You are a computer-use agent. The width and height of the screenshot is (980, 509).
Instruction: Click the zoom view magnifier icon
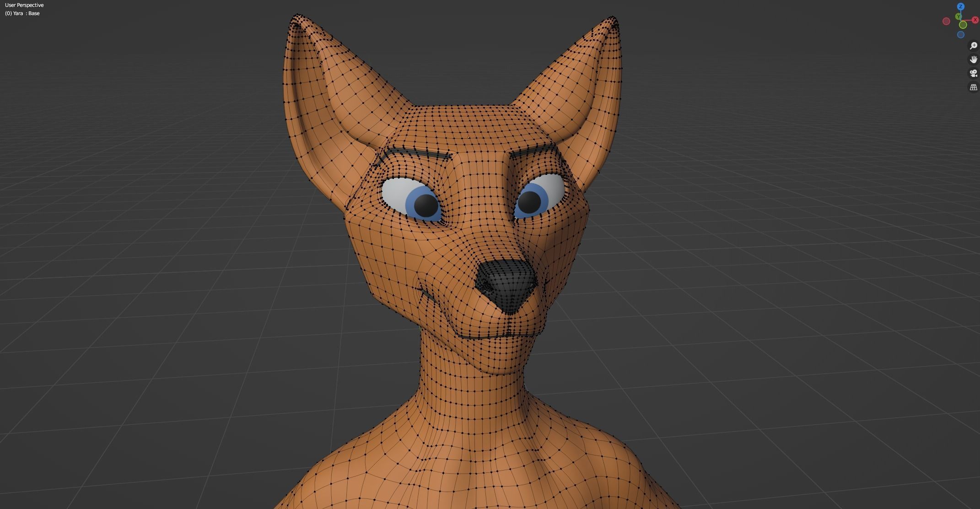974,46
